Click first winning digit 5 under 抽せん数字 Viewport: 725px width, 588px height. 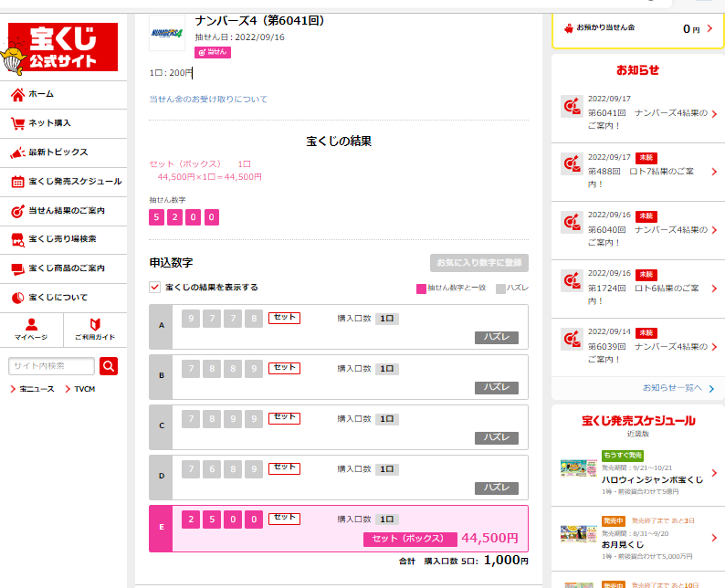(x=157, y=217)
